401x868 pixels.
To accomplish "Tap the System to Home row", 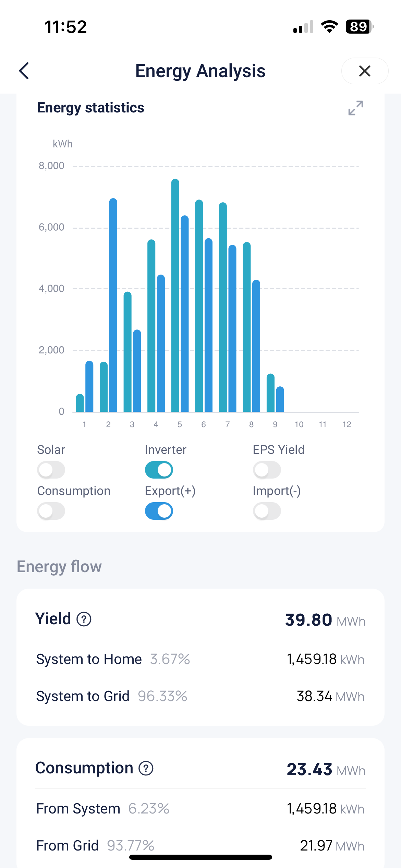I will [x=200, y=659].
